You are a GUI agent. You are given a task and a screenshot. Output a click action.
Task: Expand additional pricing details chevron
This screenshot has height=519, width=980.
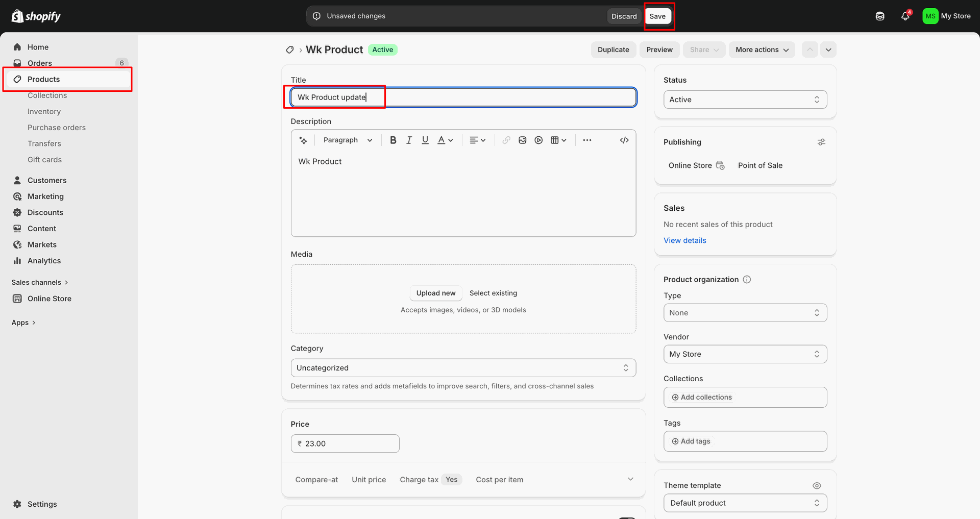[x=630, y=479]
